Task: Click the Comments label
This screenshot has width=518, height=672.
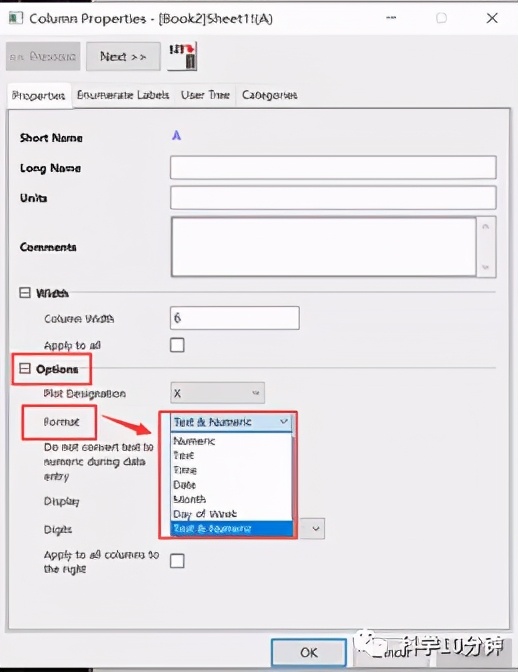Action: (x=48, y=247)
